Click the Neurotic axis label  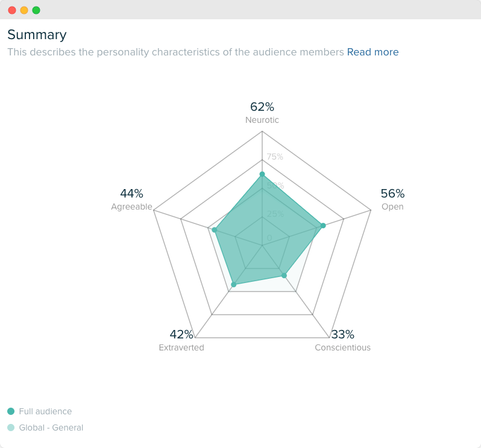point(262,120)
